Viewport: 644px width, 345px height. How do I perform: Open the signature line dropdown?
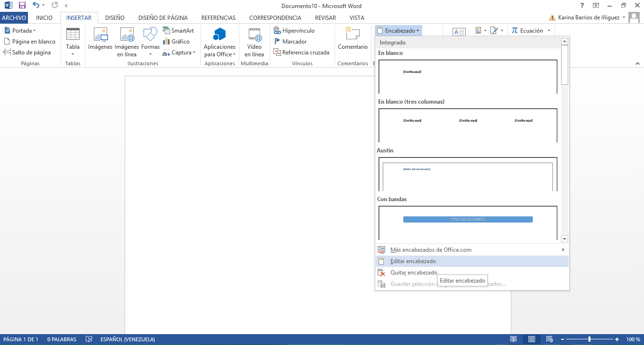click(497, 30)
